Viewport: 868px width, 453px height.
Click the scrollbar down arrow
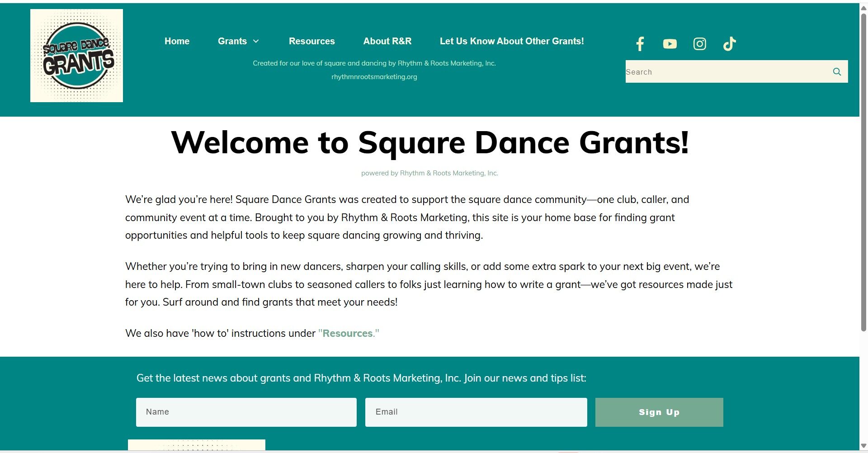point(863,446)
